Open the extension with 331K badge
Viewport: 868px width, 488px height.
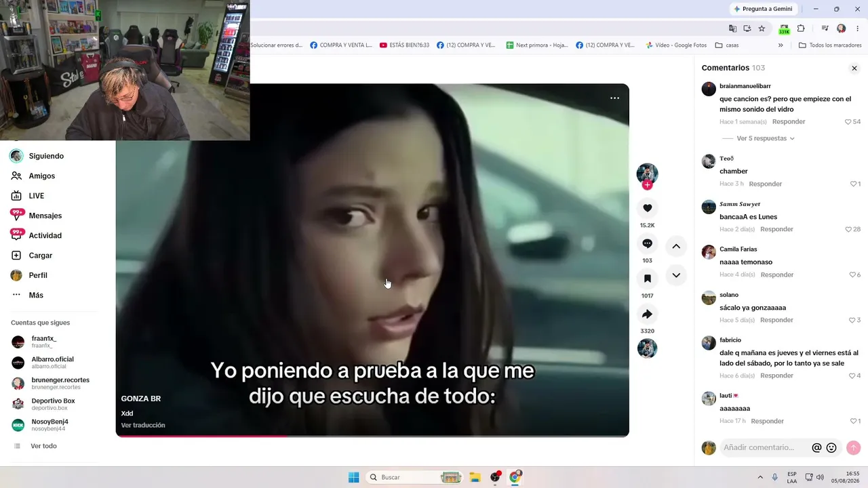coord(785,29)
